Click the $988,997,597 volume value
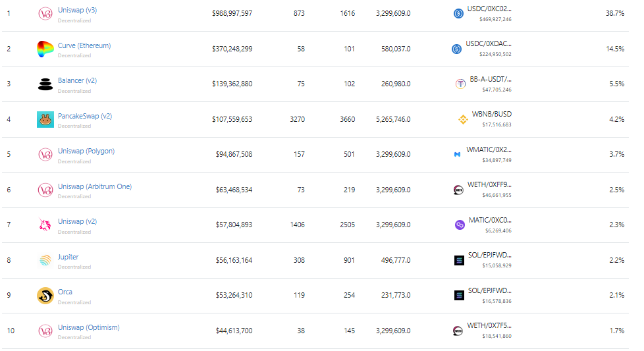 [x=232, y=14]
